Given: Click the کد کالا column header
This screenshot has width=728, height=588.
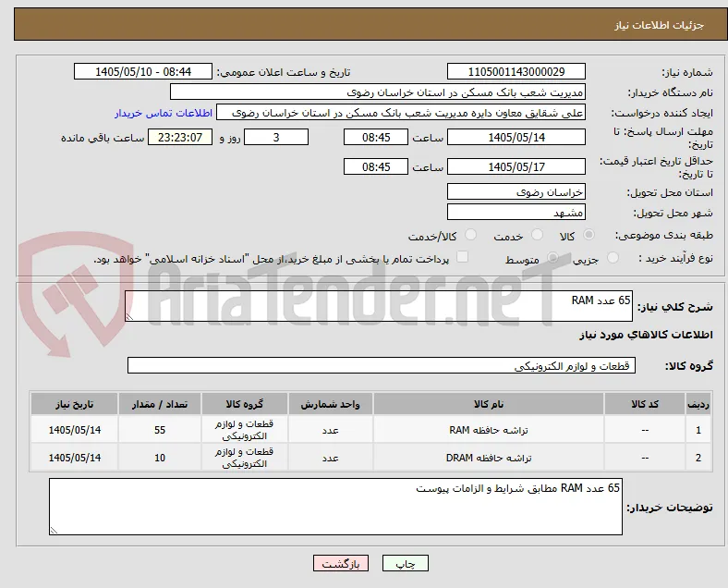Looking at the screenshot, I should [x=645, y=404].
